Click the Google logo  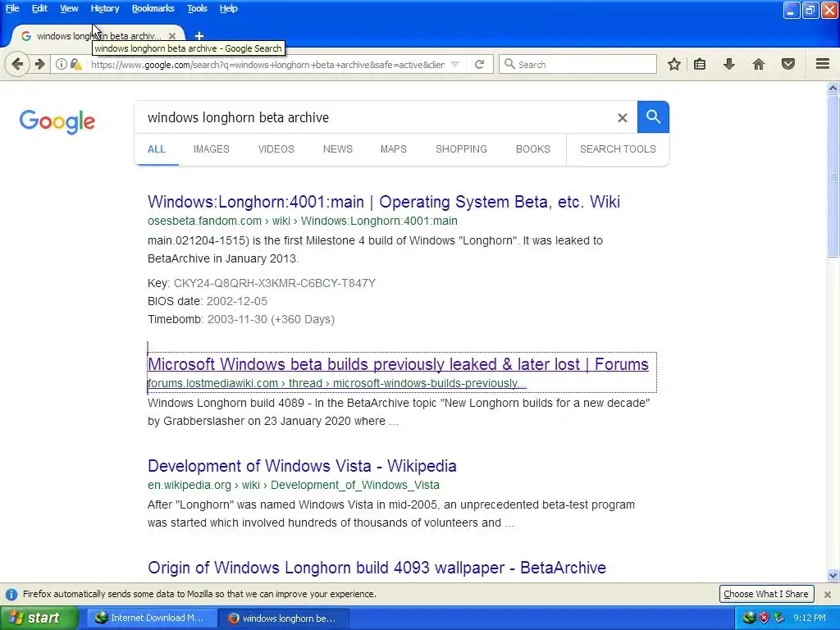pos(57,121)
